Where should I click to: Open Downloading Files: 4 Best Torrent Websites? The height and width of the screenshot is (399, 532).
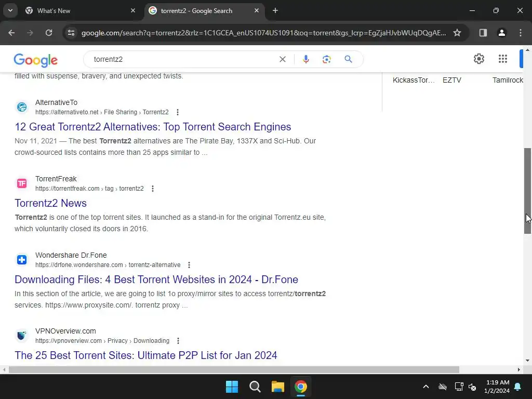click(156, 279)
